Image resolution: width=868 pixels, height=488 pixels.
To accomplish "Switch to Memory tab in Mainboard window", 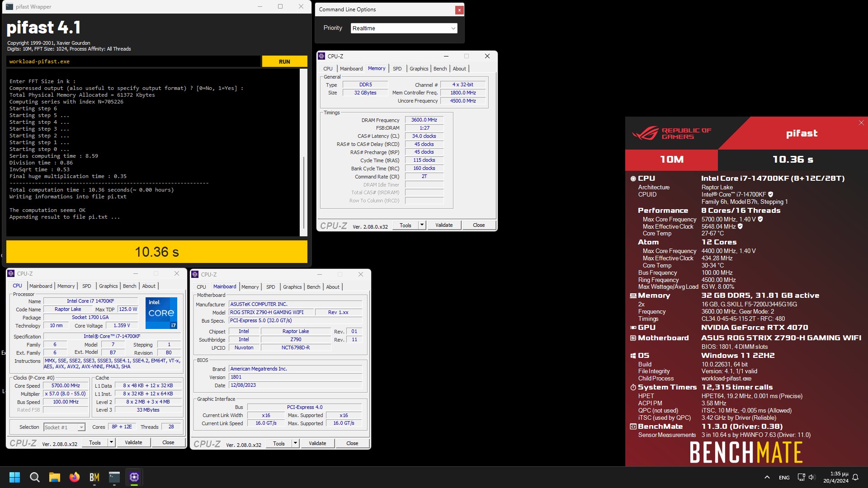I will pos(250,287).
